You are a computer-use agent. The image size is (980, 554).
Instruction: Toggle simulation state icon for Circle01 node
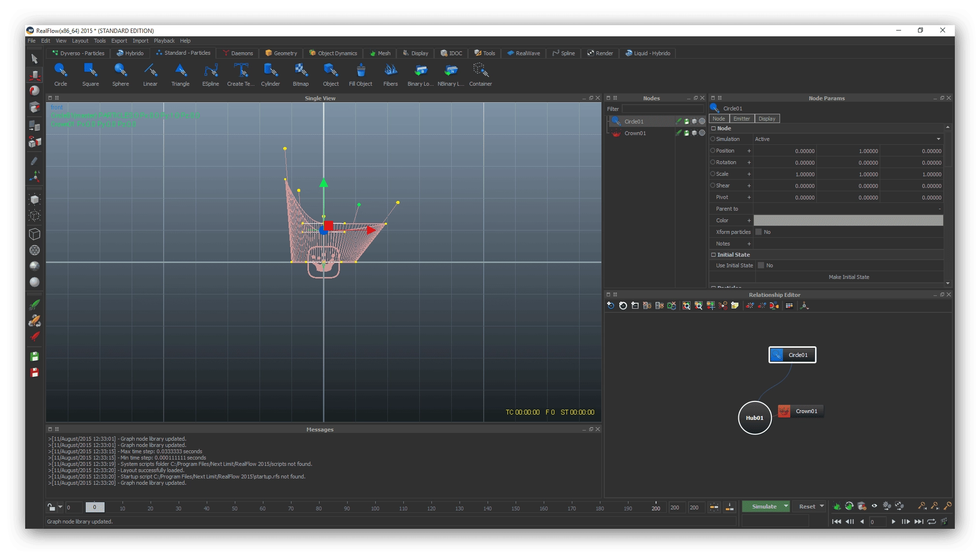679,121
